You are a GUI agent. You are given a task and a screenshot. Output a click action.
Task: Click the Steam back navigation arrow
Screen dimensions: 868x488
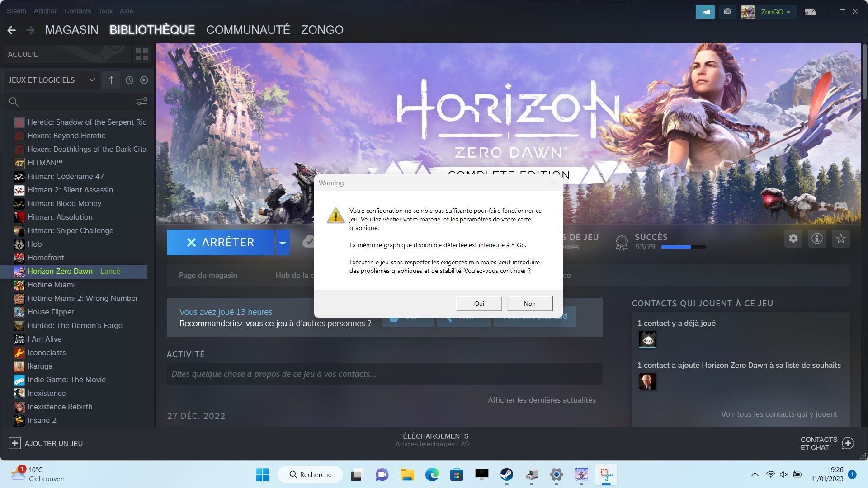pyautogui.click(x=12, y=30)
